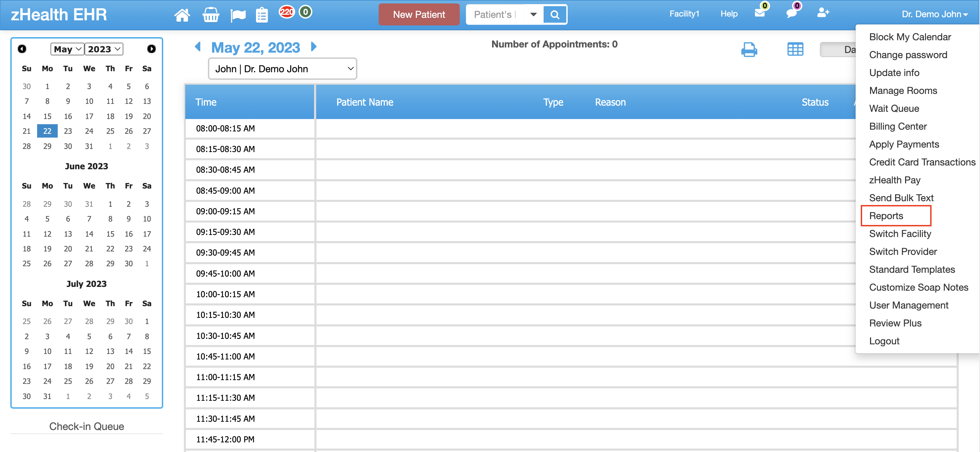
Task: Open the Help link in header
Action: point(728,14)
